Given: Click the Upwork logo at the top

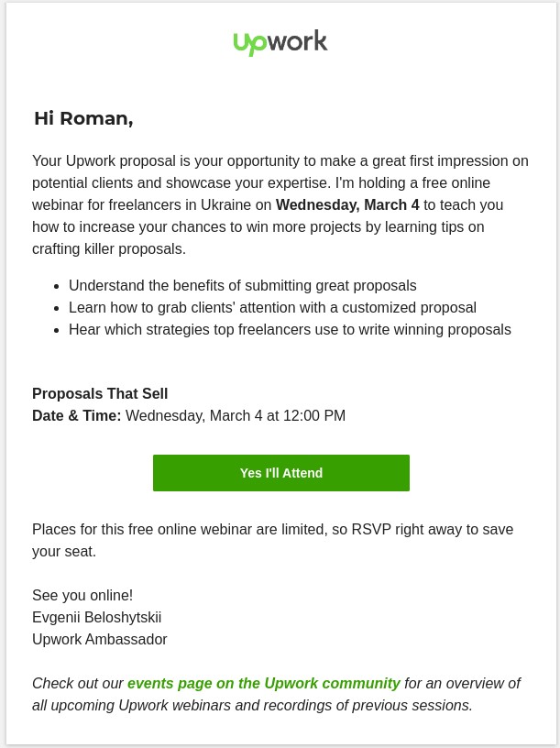Looking at the screenshot, I should click(280, 42).
